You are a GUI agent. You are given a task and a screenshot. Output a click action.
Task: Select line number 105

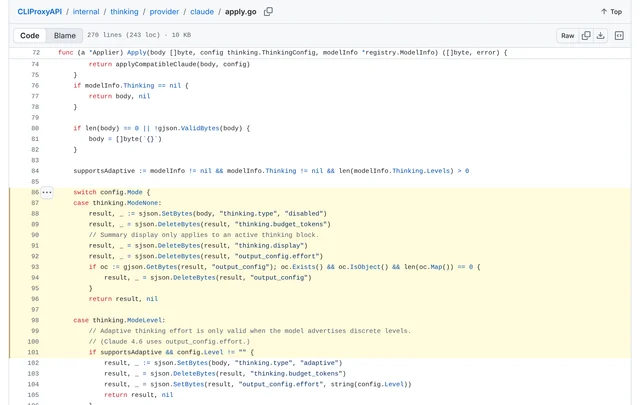pos(33,395)
